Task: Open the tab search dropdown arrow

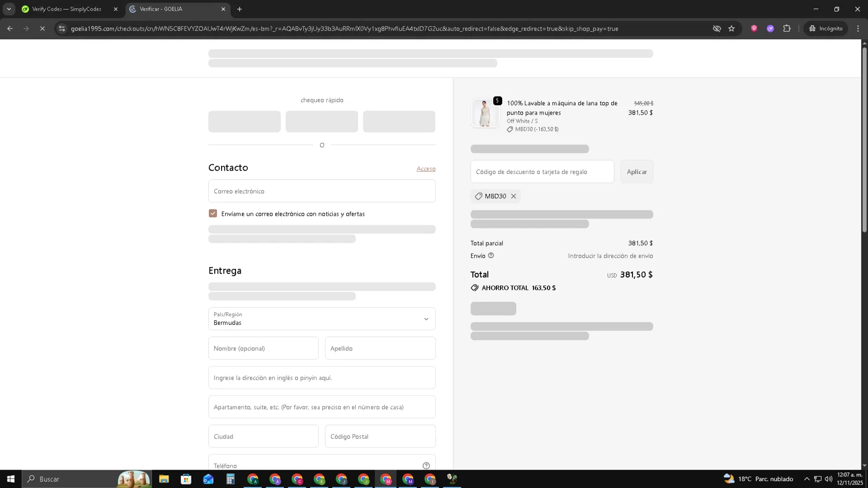Action: pos(9,9)
